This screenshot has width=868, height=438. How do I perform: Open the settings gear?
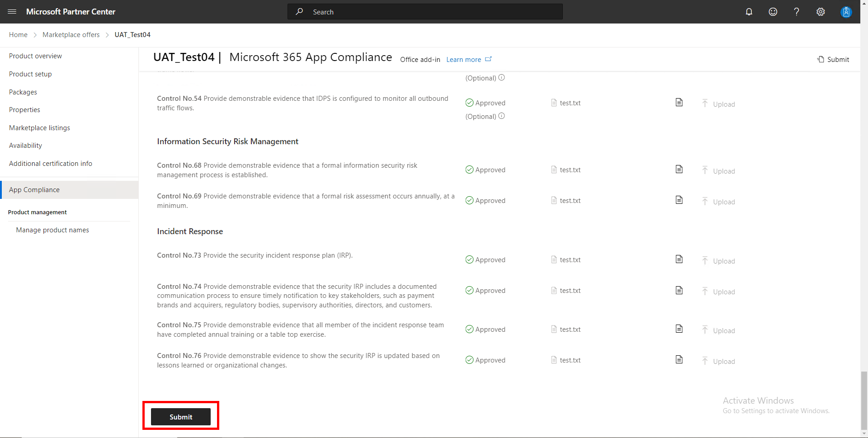pos(821,12)
